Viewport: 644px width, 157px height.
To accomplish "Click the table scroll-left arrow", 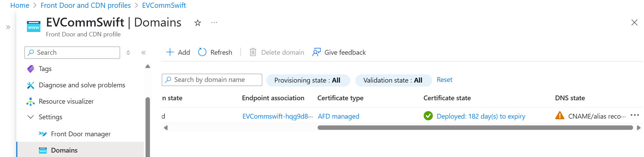I will click(166, 128).
